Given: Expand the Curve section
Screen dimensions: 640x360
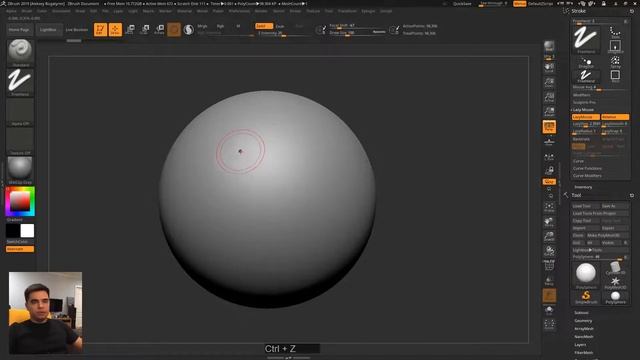Looking at the screenshot, I should point(578,161).
